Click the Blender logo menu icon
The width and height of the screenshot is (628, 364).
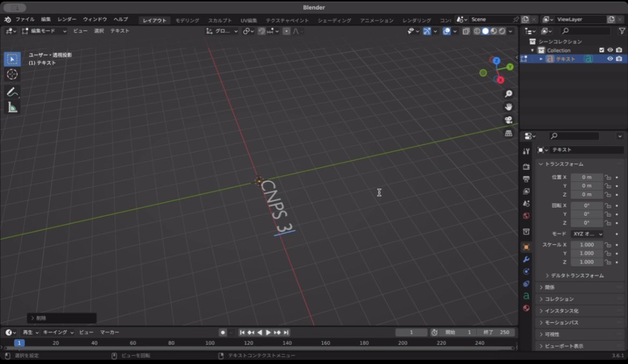[x=8, y=20]
